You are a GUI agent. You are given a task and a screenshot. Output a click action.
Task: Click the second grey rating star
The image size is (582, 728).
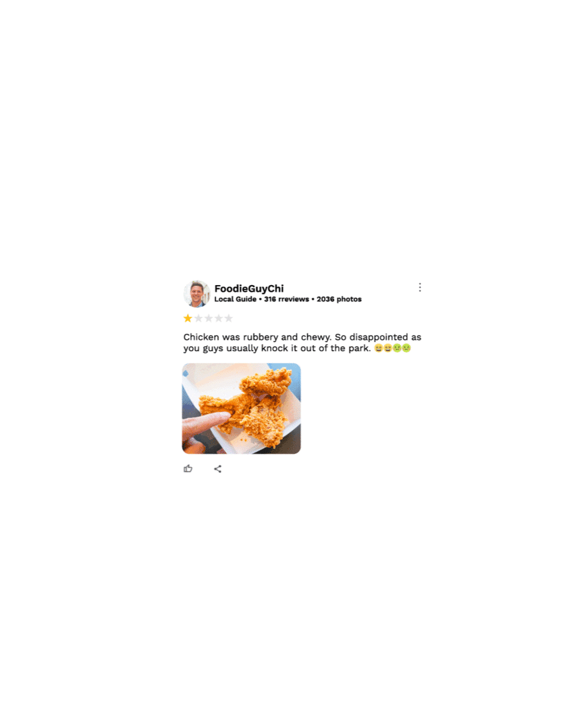tap(198, 318)
